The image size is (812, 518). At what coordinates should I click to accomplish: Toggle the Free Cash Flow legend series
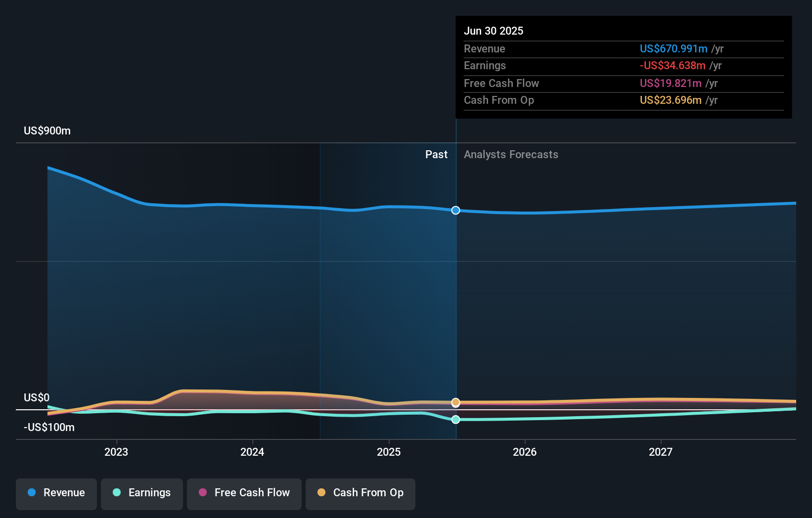(x=244, y=494)
